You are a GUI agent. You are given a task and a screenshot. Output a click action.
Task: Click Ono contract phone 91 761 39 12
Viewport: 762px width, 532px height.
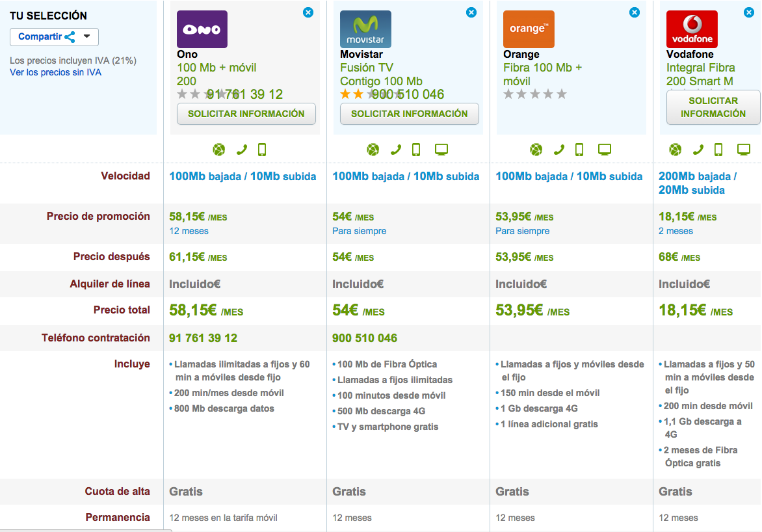(x=203, y=338)
